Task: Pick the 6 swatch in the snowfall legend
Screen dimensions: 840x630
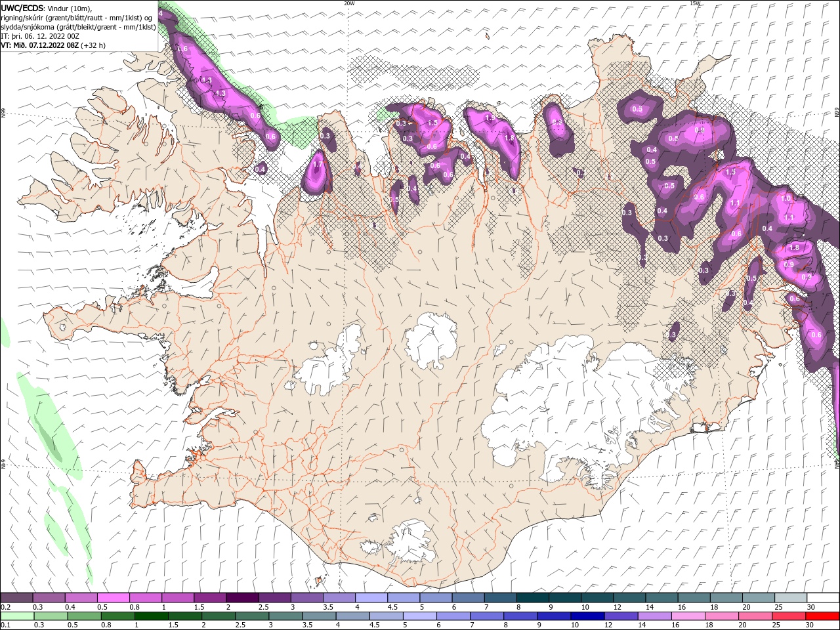Action: (x=469, y=597)
